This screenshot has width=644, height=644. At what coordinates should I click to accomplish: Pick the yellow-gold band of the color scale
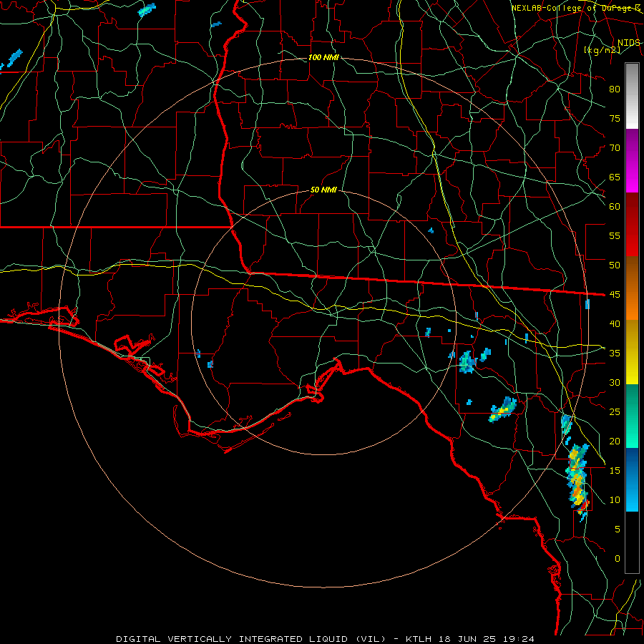click(x=632, y=352)
